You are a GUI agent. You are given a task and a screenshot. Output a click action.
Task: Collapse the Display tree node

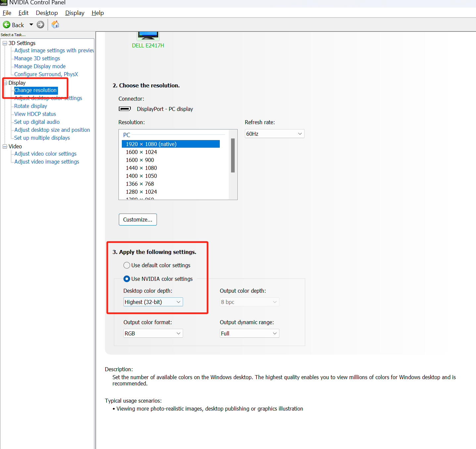pyautogui.click(x=5, y=83)
